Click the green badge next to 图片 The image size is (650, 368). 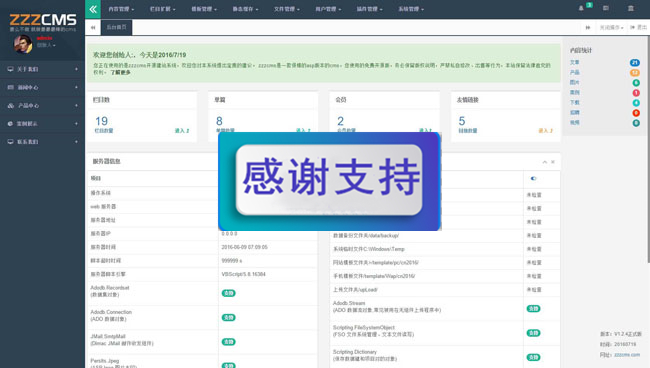[x=636, y=83]
